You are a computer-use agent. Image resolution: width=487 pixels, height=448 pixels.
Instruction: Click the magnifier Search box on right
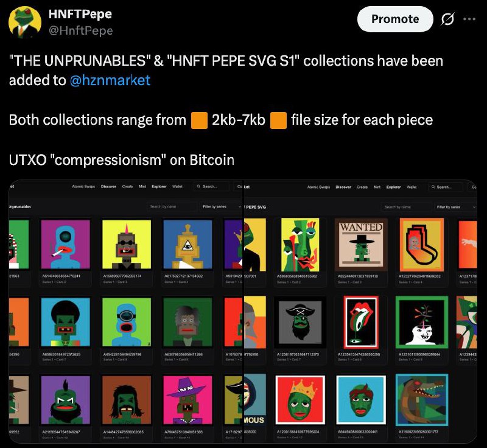click(x=445, y=187)
